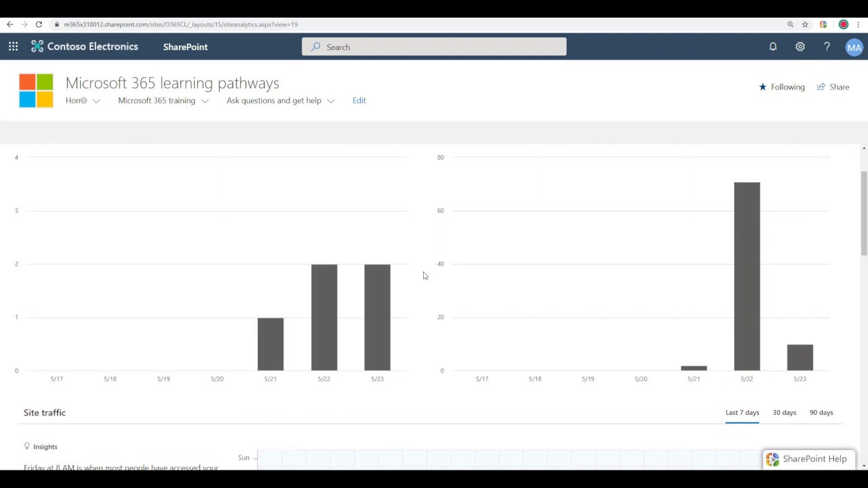Click the browser profile avatar icon
The image size is (868, 488).
tap(844, 24)
